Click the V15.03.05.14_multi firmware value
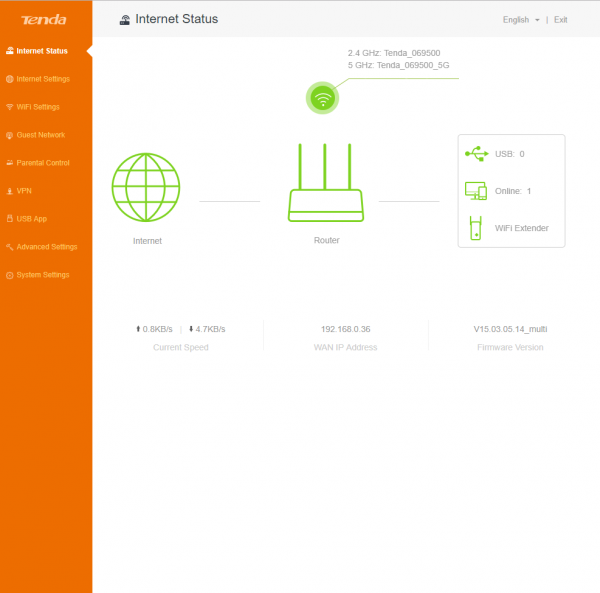Screen dimensions: 600x593 [510, 329]
